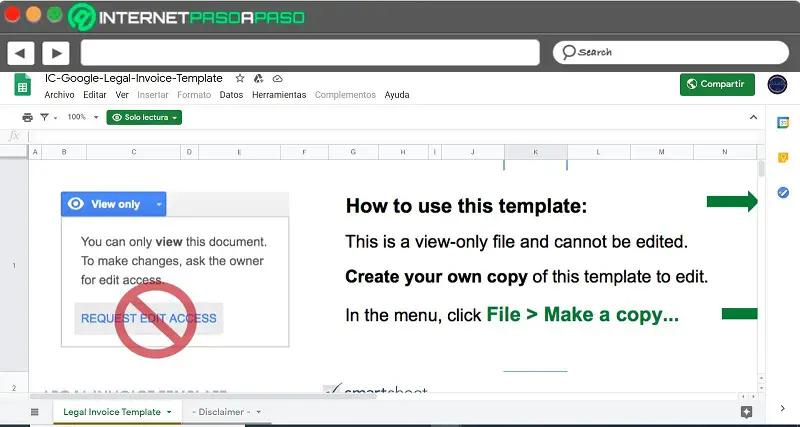Open the Datos menu
This screenshot has width=800, height=427.
tap(231, 95)
